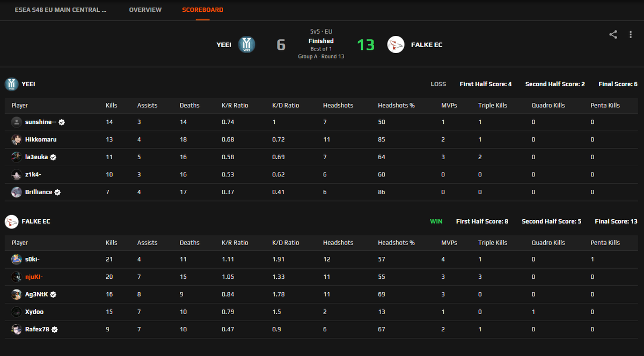The image size is (644, 356).
Task: Open njuKI- highlighted player name
Action: click(x=34, y=277)
